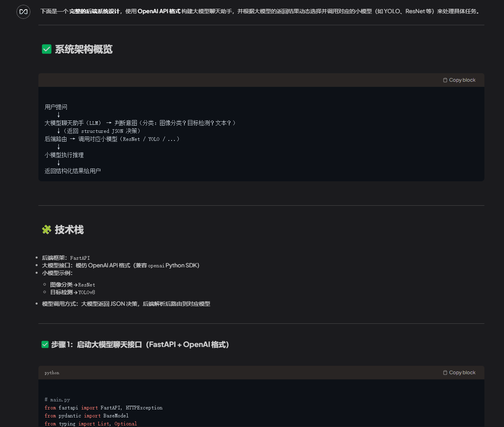
Task: Click the green checkmark beside 步骤1 heading
Action: coord(45,344)
